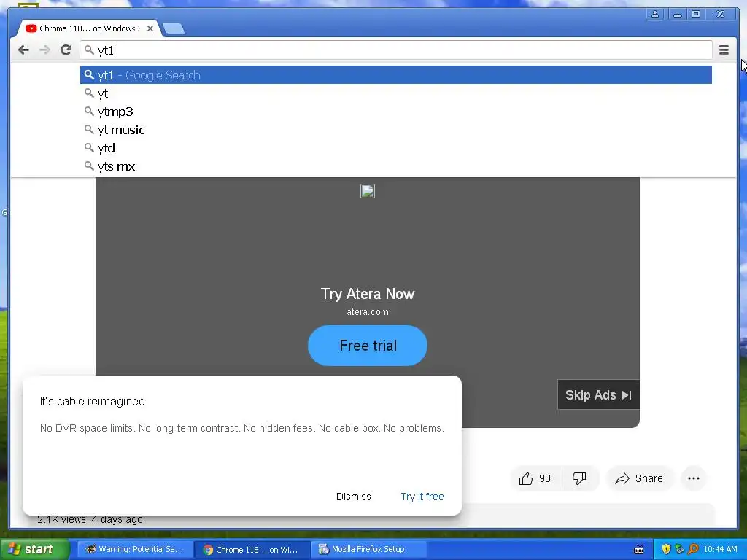Pick the 'yt music' suggestion
Viewport: 747px width, 560px height.
(x=396, y=130)
